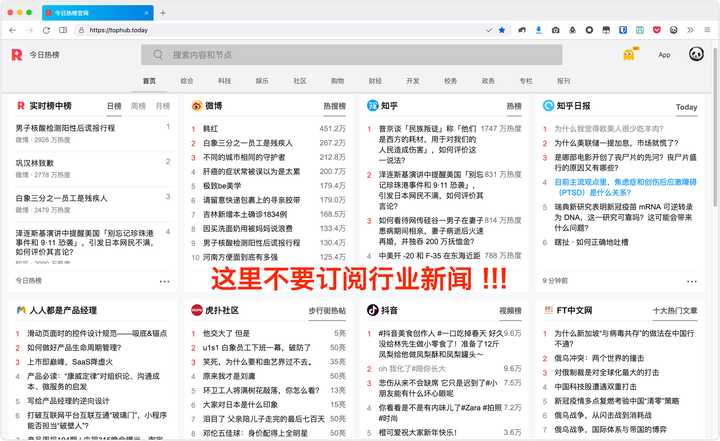Viewport: 720px width, 441px height.
Task: Click the 虎扑社区 red logo
Action: tap(197, 310)
